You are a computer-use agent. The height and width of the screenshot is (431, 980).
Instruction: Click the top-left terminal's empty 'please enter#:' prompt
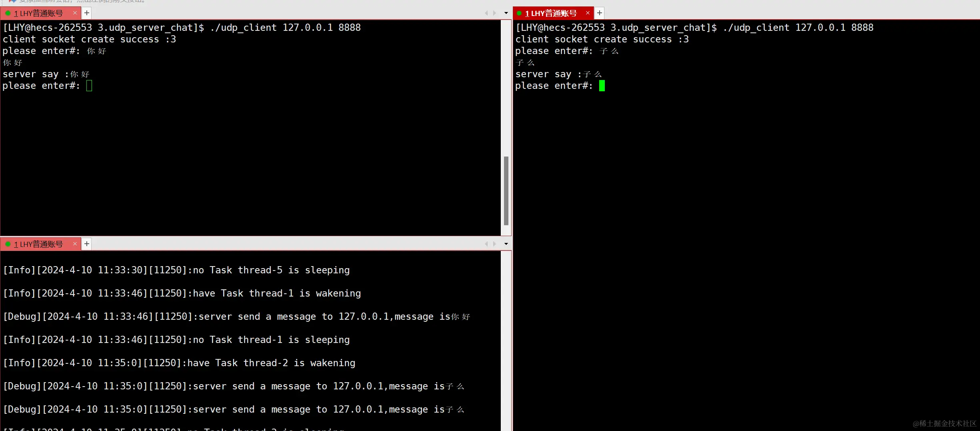(48, 86)
